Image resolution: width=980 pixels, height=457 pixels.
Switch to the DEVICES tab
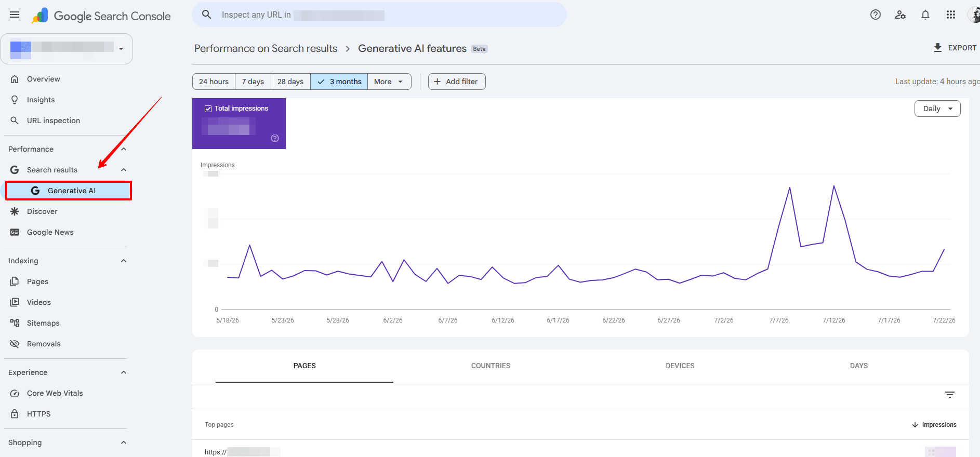[x=680, y=366]
